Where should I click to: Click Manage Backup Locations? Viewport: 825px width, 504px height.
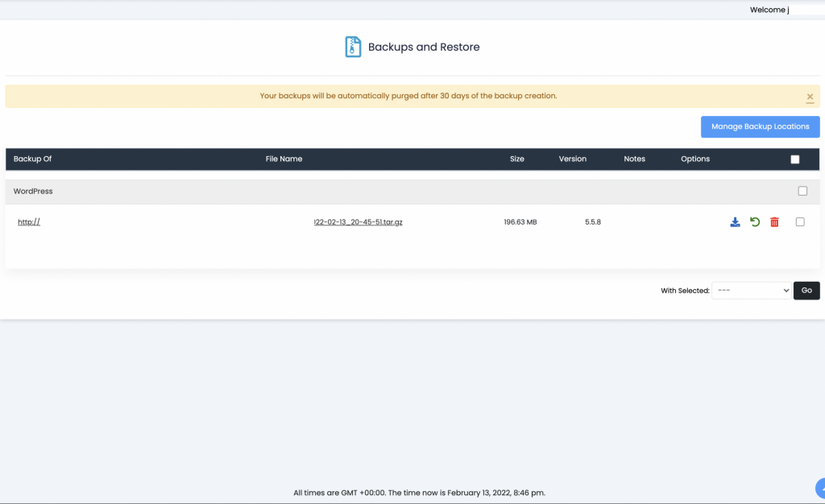click(x=760, y=126)
